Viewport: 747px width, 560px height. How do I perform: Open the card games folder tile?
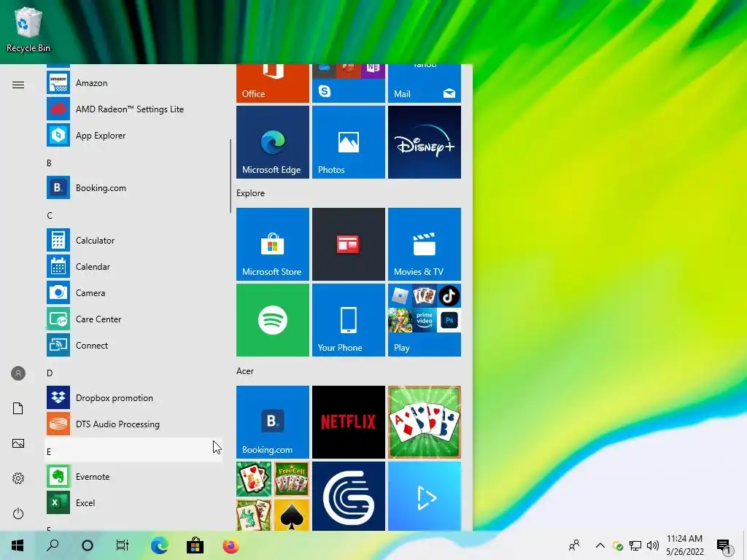coord(273,496)
